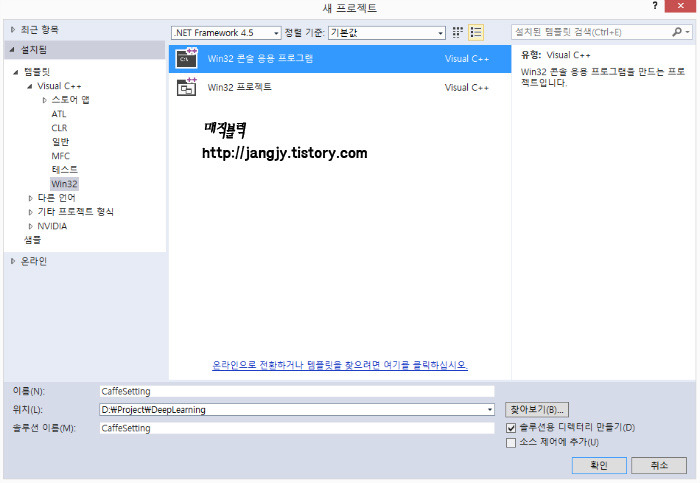Image resolution: width=700 pixels, height=483 pixels.
Task: Click NVIDIA tree label
Action: tap(52, 226)
